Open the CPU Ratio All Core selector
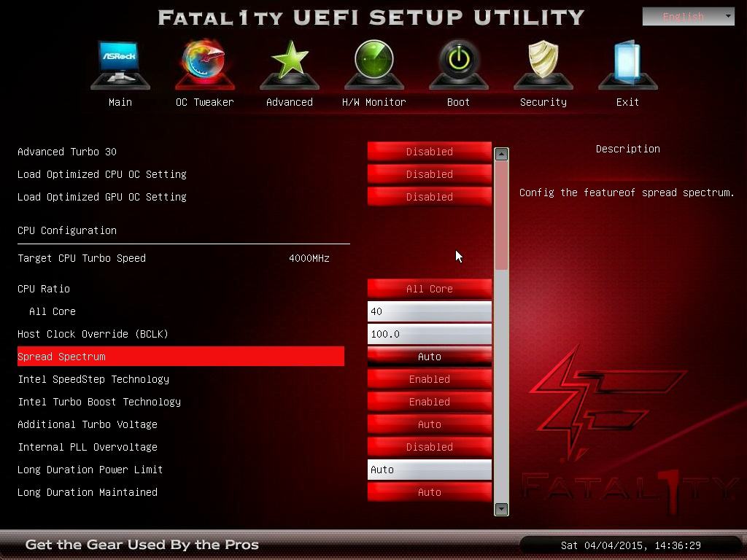The height and width of the screenshot is (560, 747). coord(429,289)
